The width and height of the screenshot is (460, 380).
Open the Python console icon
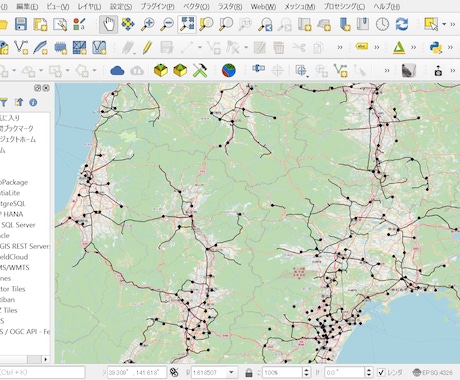(436, 48)
